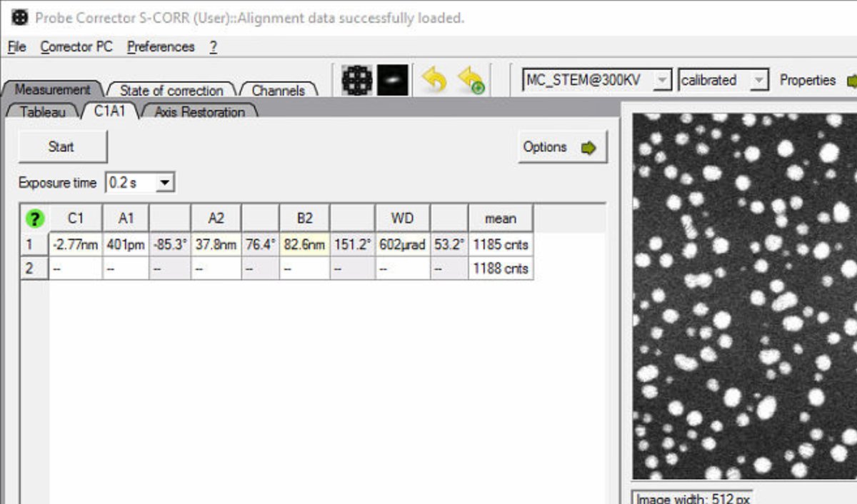The width and height of the screenshot is (857, 504).
Task: Click the Properties button
Action: (x=807, y=80)
